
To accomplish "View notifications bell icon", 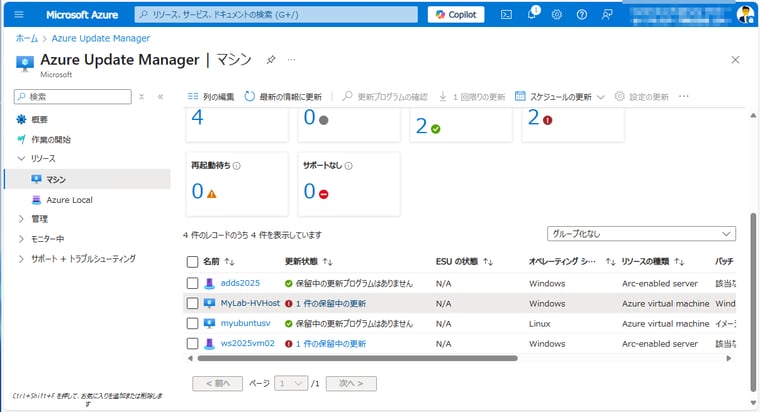I will click(532, 14).
